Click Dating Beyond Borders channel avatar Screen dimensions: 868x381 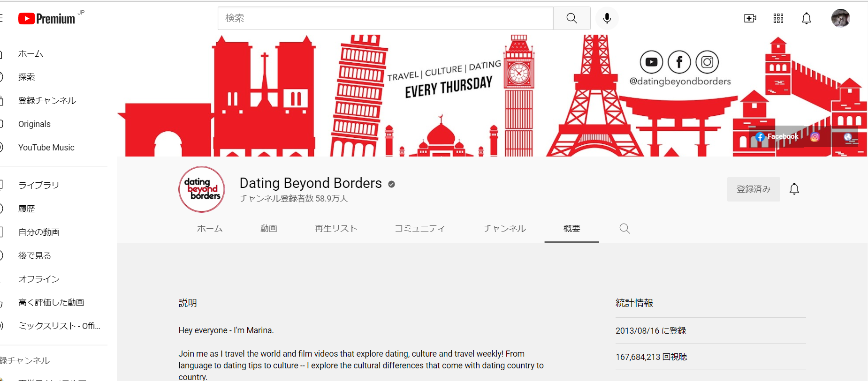(x=202, y=189)
